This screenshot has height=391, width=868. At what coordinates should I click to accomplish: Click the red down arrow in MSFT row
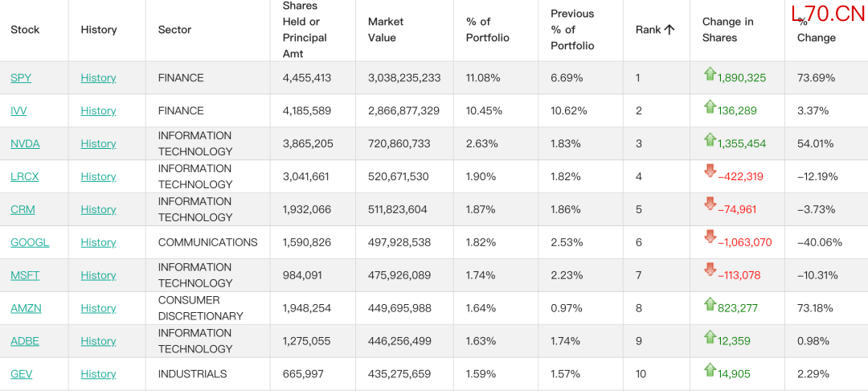tap(710, 270)
